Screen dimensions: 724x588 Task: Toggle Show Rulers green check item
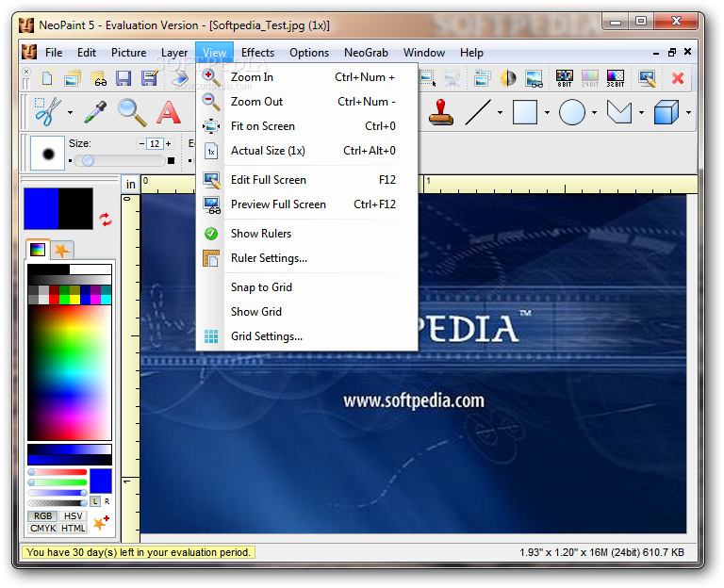coord(306,234)
